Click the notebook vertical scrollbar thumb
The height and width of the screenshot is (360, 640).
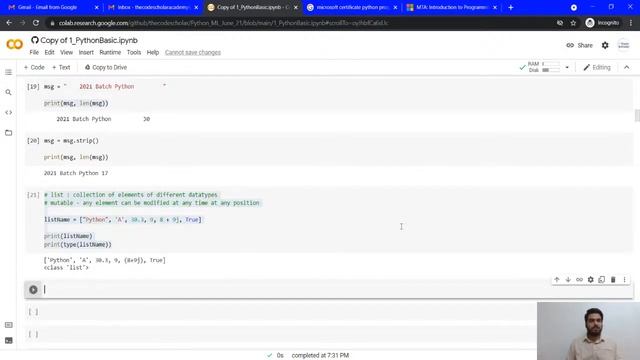point(637,115)
